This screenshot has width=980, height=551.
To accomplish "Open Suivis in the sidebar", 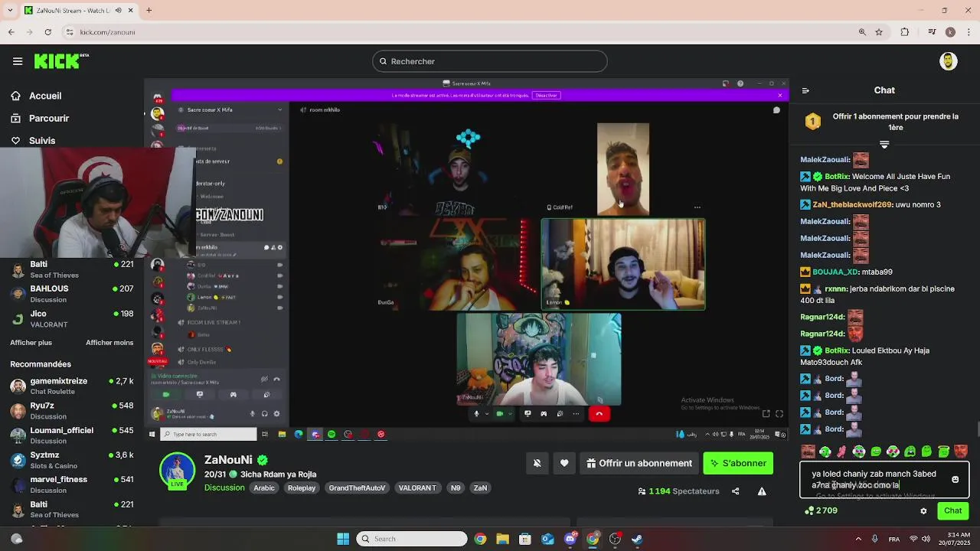I will (x=42, y=141).
